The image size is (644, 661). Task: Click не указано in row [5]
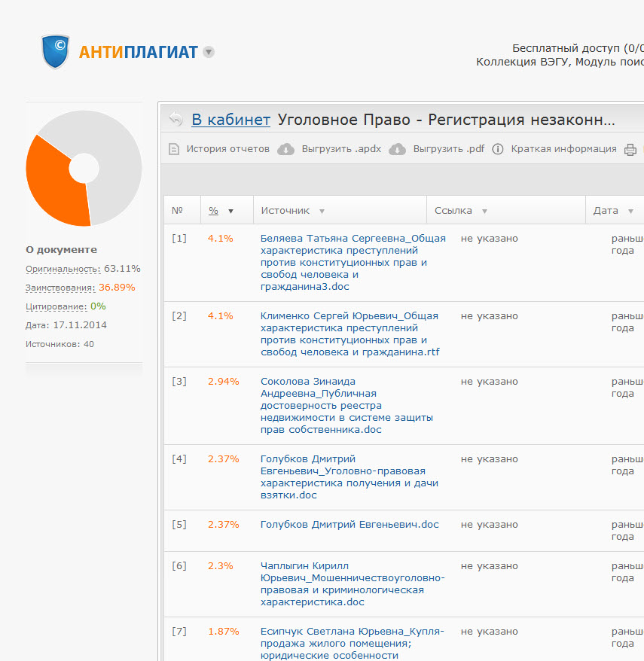pos(490,525)
